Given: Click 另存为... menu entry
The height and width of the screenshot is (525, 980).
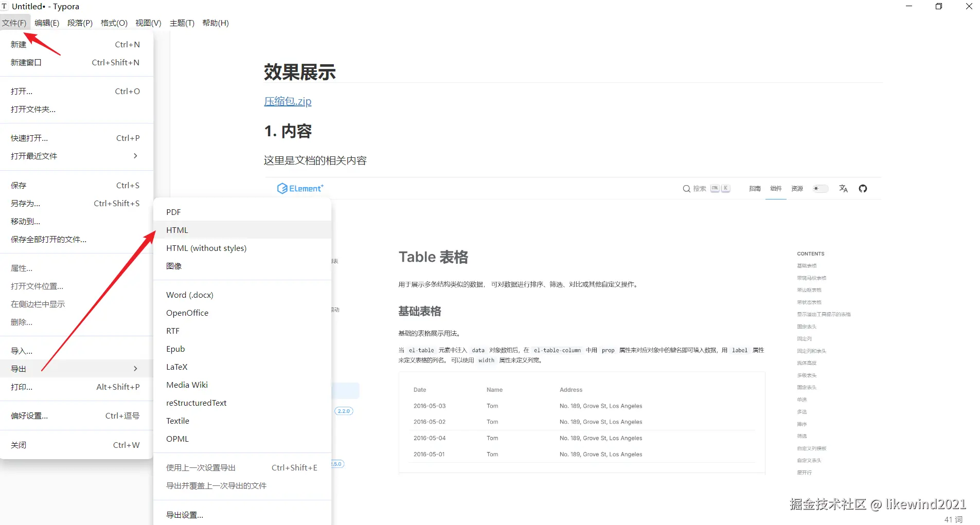Looking at the screenshot, I should 76,204.
